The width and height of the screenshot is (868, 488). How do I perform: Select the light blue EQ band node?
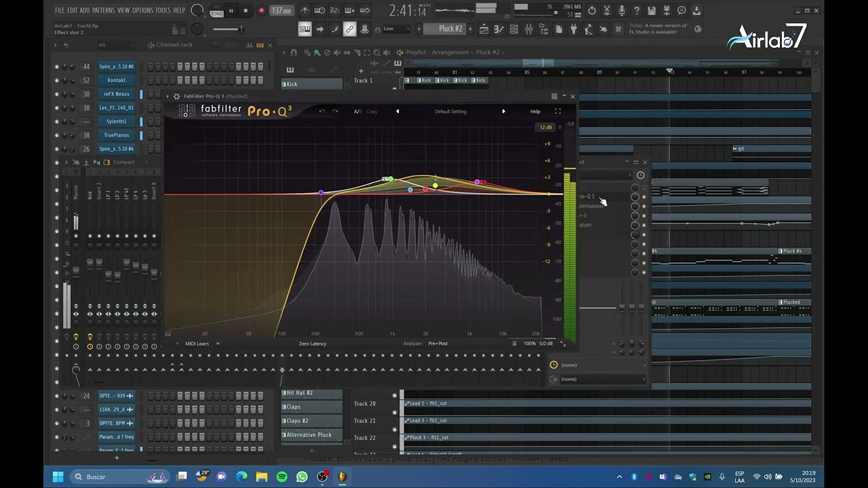coord(410,190)
